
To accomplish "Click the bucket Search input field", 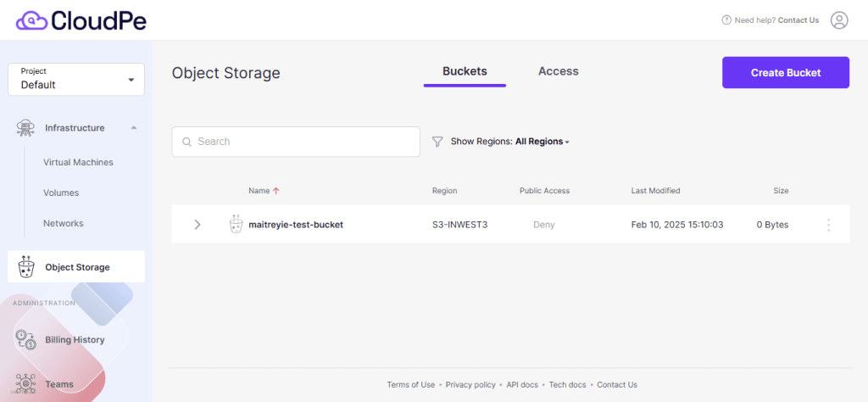I will (296, 142).
